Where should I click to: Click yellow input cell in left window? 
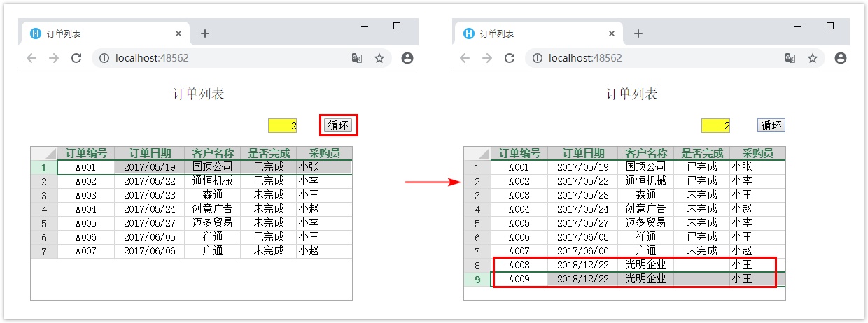283,125
